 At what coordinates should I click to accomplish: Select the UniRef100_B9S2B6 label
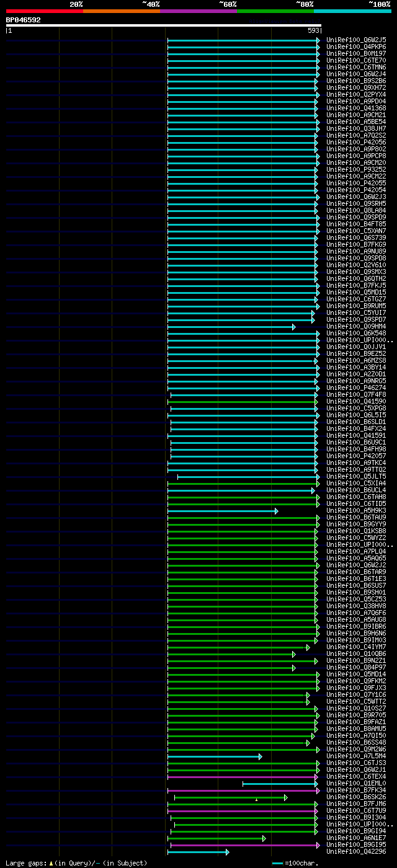(x=356, y=81)
